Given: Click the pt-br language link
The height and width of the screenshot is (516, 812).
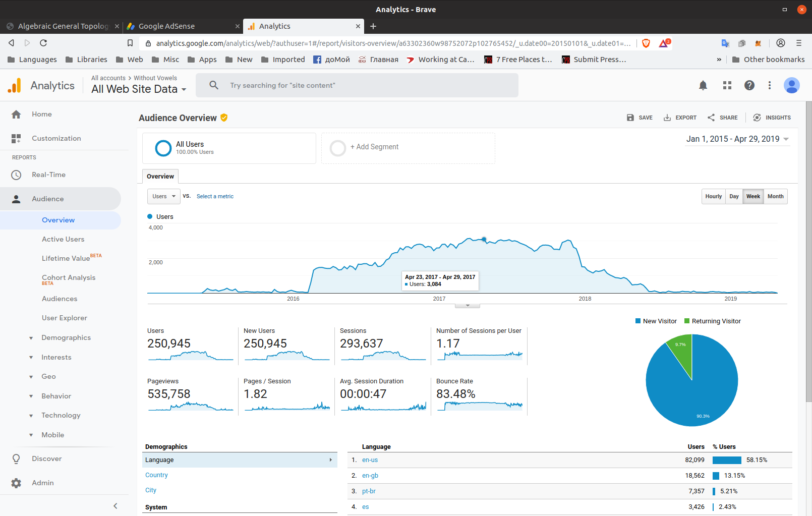Looking at the screenshot, I should [x=369, y=491].
